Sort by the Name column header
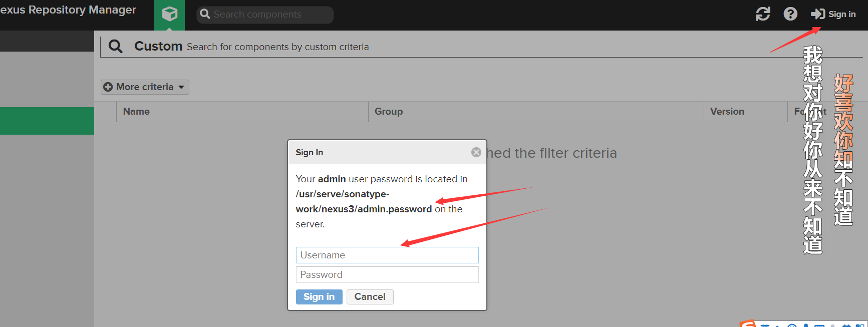Screen dimensions: 868x327 pos(136,112)
